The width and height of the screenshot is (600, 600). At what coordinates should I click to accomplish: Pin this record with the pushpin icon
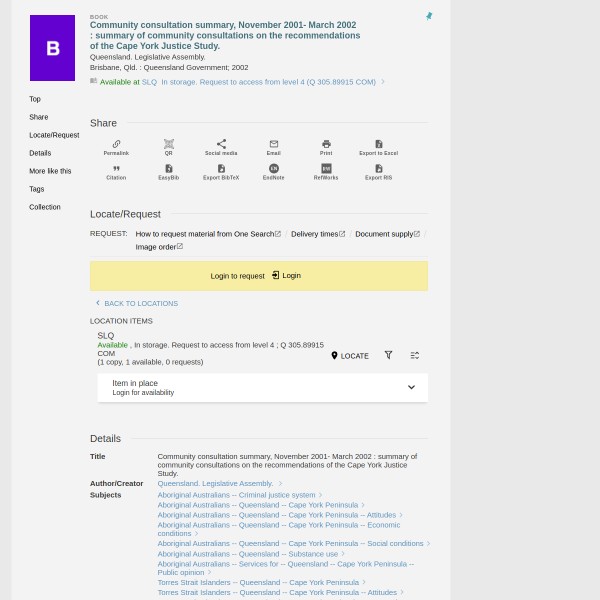pyautogui.click(x=429, y=16)
